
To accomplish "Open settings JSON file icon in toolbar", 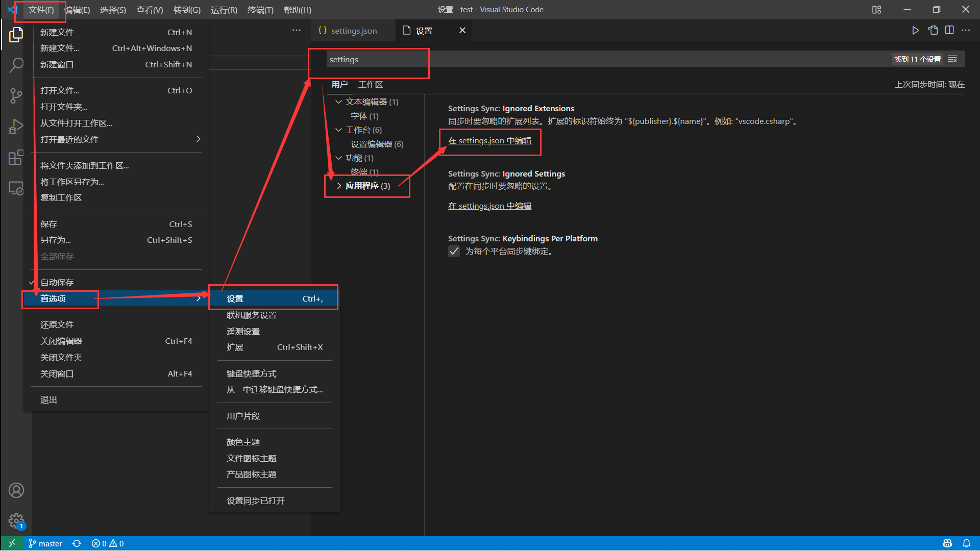I will (933, 31).
